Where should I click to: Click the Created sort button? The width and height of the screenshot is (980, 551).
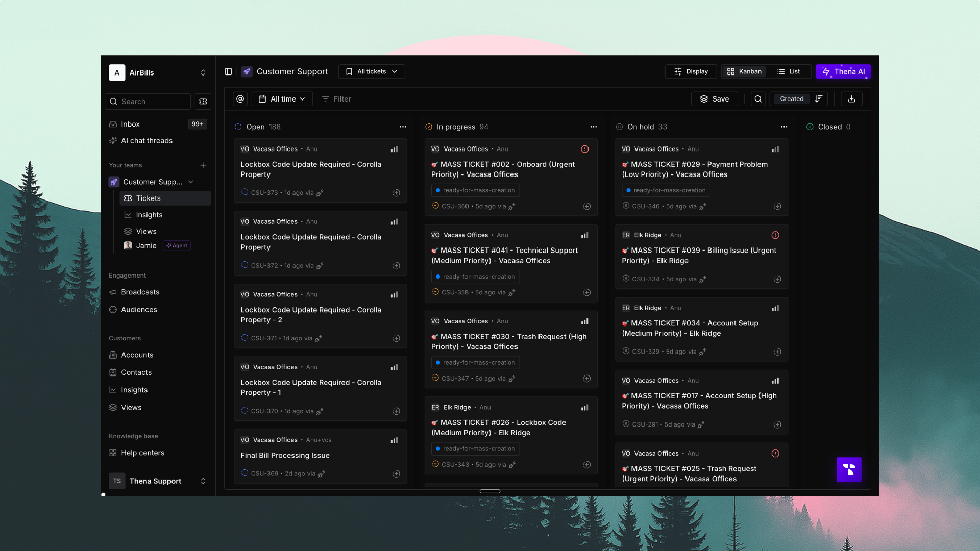tap(792, 98)
